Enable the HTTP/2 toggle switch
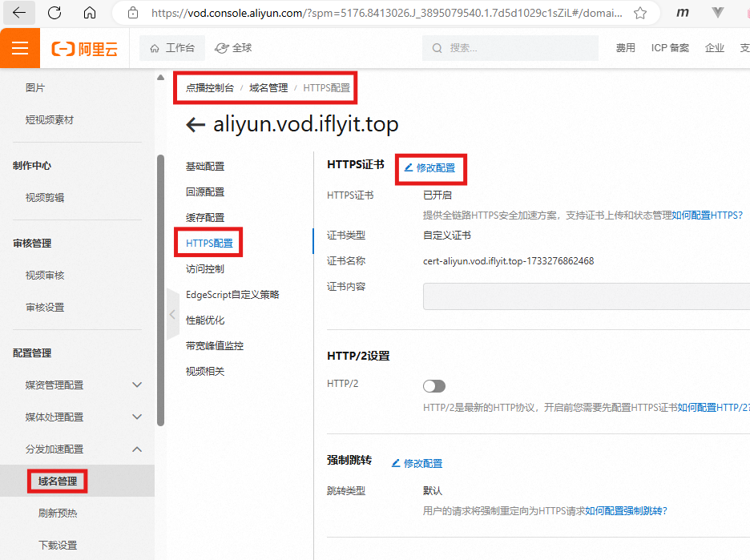The image size is (750, 560). click(433, 386)
